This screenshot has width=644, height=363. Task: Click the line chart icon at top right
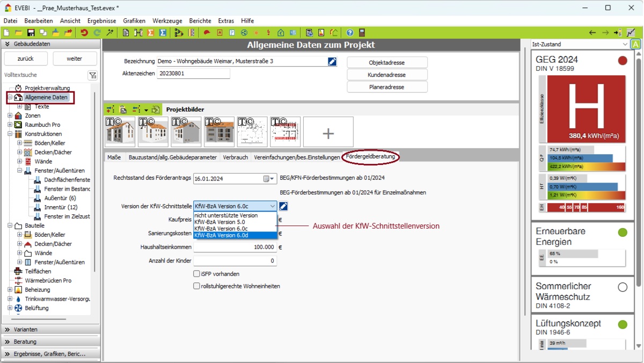coord(631,33)
